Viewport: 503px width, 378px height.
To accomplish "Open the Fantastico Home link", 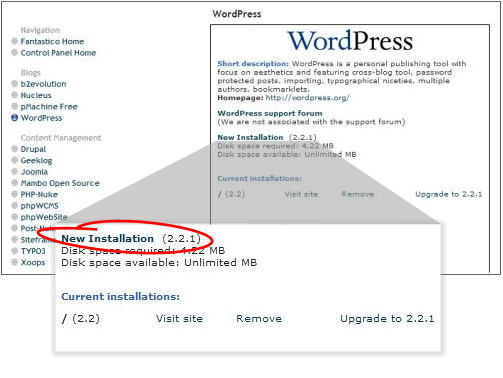I will [52, 41].
